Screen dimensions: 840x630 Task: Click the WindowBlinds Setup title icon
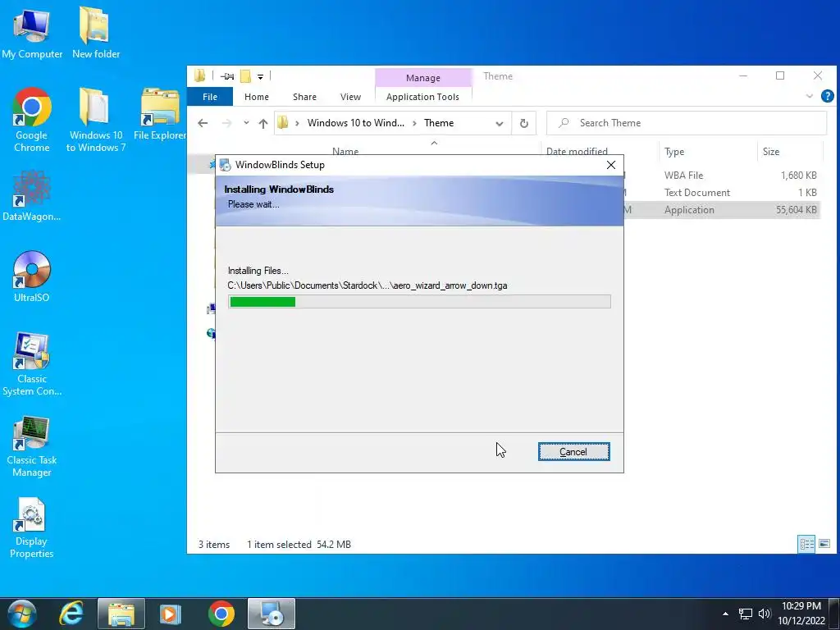[x=226, y=165]
